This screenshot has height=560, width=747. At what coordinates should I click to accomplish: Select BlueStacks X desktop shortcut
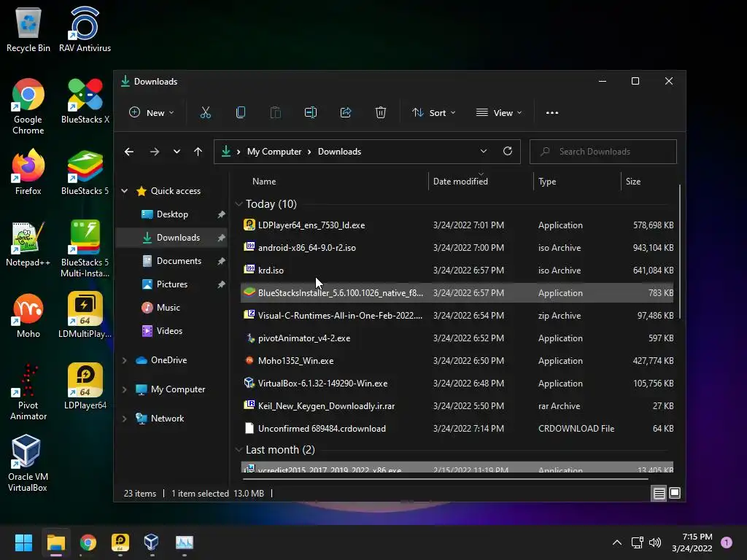[85, 101]
